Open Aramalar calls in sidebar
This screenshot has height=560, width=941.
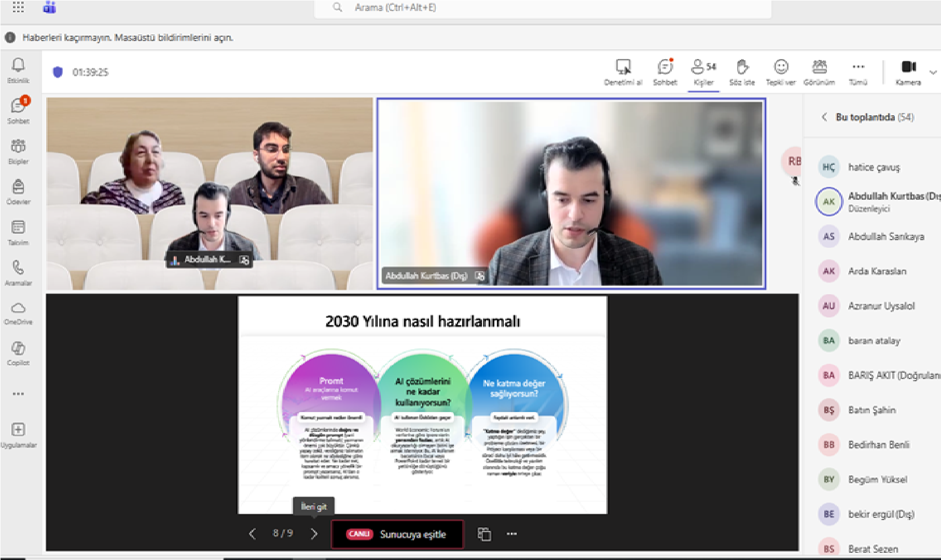click(18, 272)
